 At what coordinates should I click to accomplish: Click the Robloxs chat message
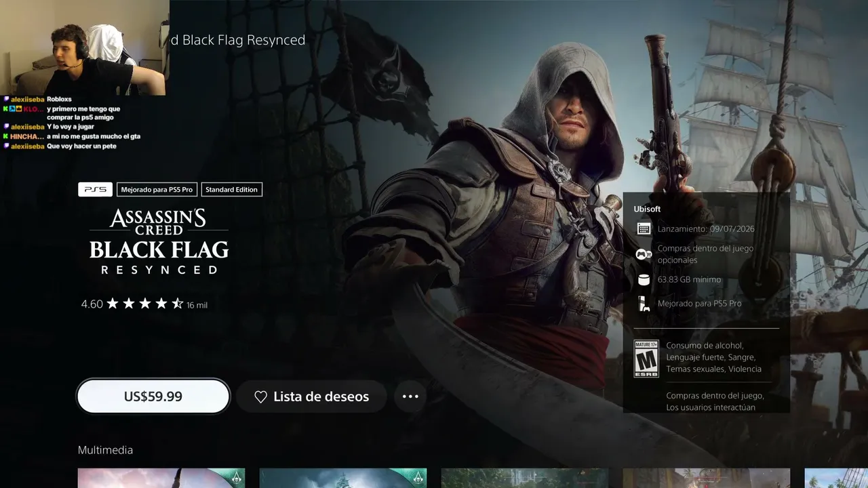59,99
